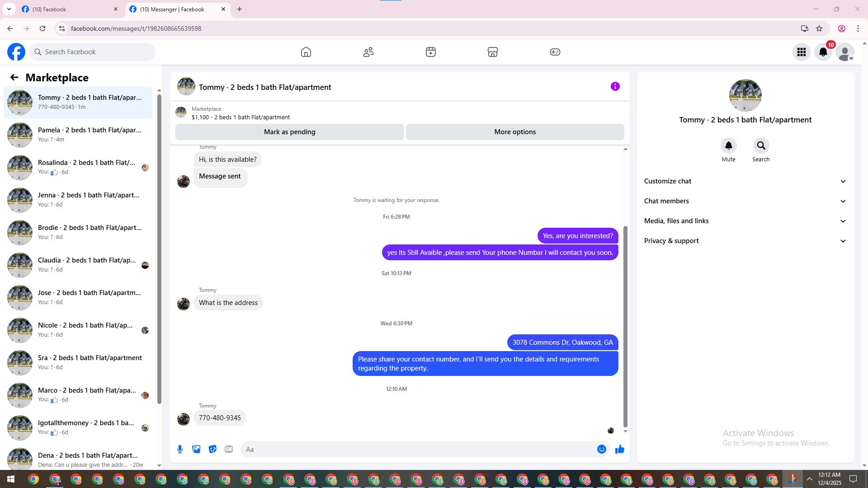Screen dimensions: 868x488
Task: Expand Media, files and links section
Action: pyautogui.click(x=745, y=221)
